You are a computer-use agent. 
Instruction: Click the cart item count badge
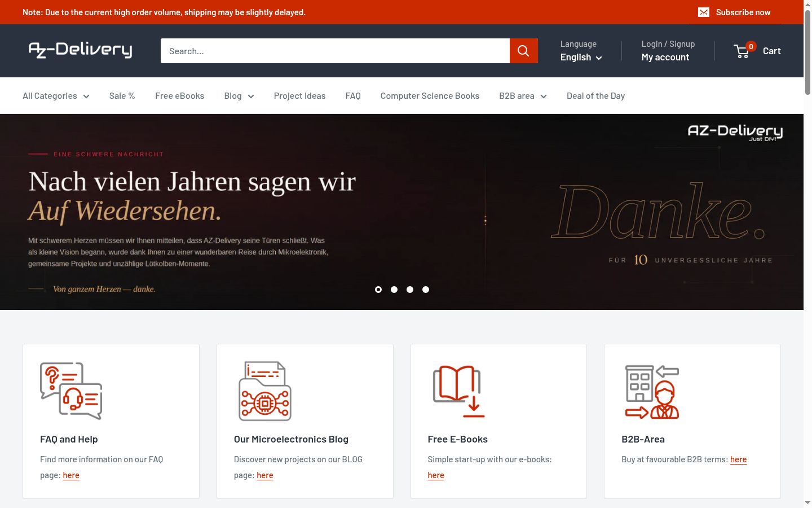751,46
